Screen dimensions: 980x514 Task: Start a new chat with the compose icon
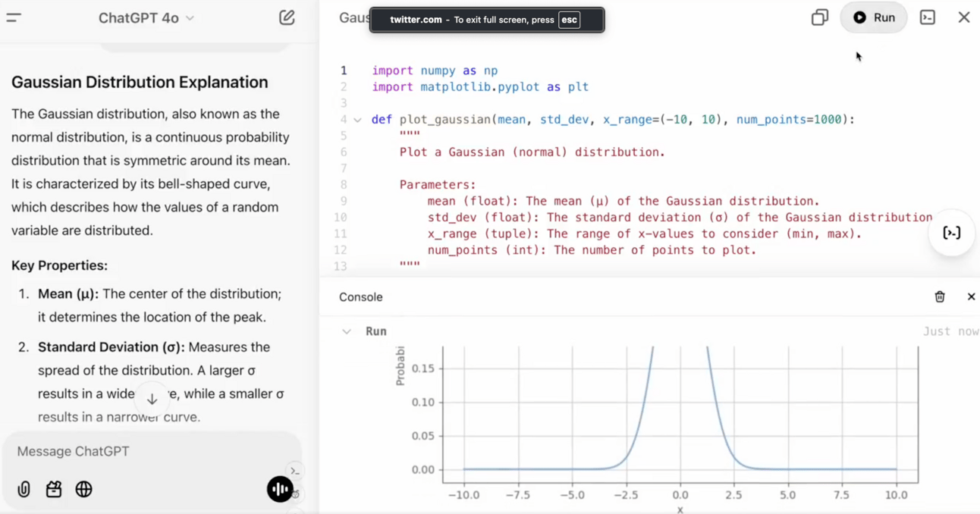[x=287, y=17]
